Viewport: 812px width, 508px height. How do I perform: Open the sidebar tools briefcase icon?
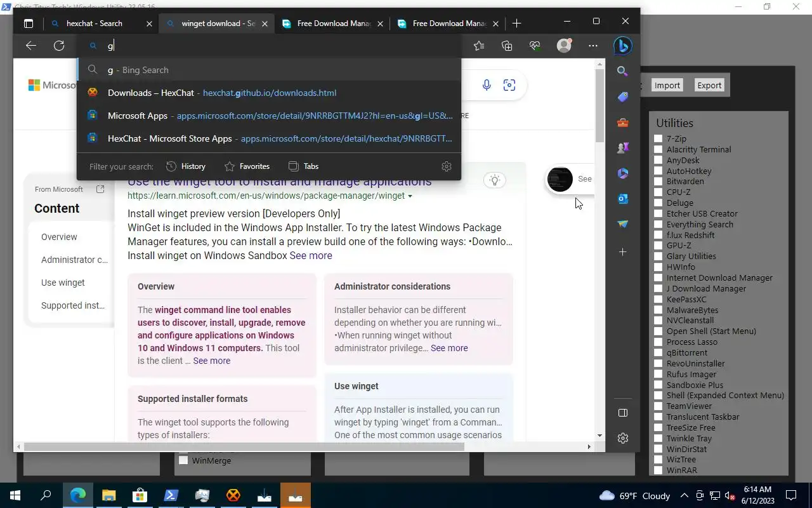point(622,123)
